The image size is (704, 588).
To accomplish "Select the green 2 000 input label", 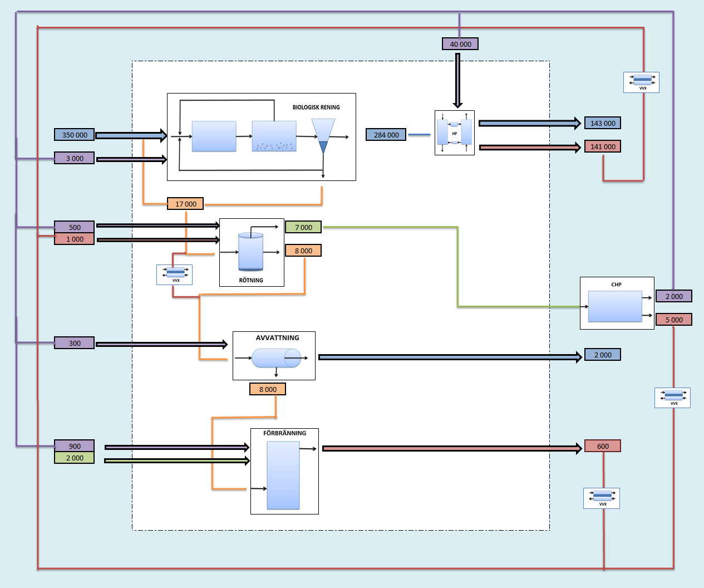I will coord(75,458).
